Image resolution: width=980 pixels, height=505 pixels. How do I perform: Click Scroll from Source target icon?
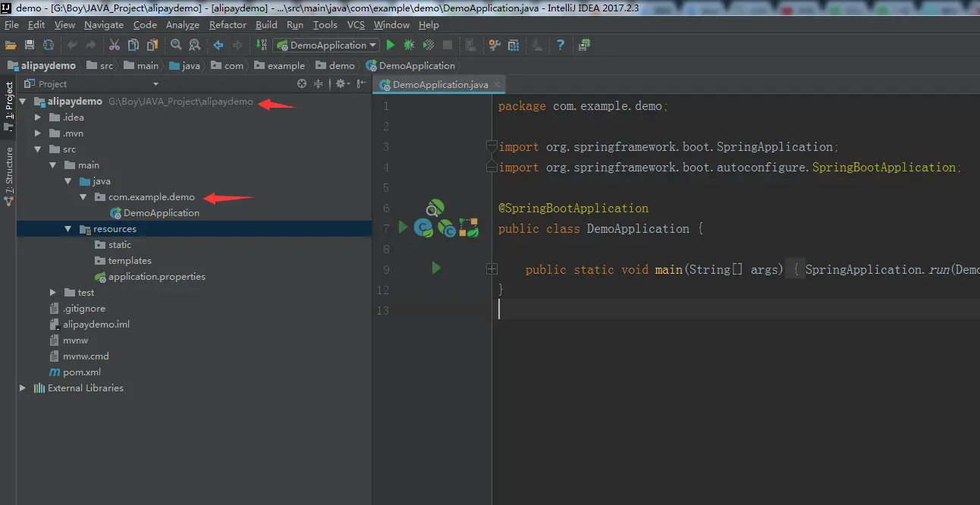[x=302, y=84]
